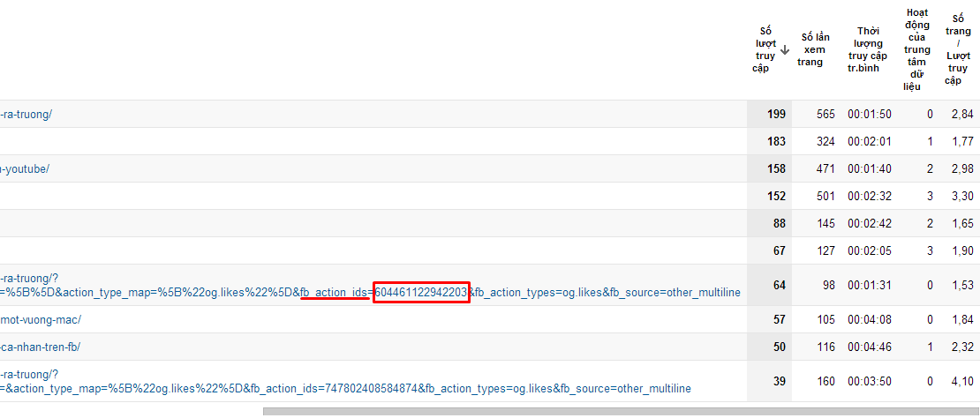
Task: Click Số trang / Lượt truy cập header
Action: pos(957,49)
